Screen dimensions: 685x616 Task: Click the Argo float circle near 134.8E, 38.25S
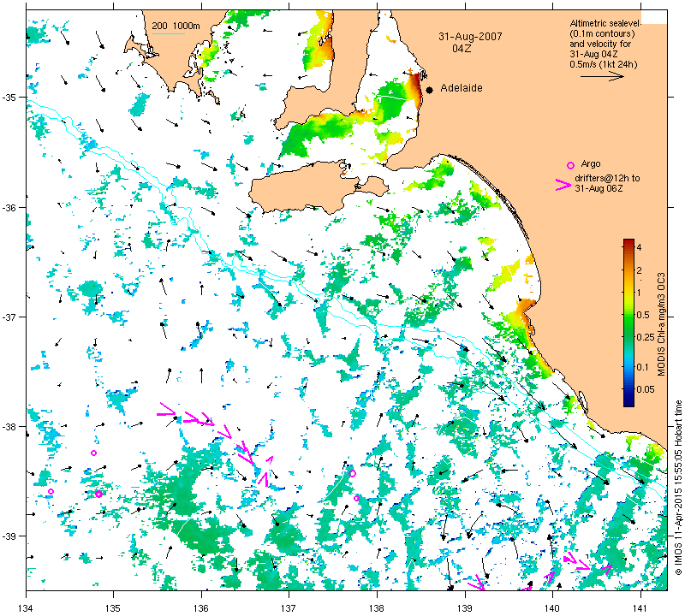coord(93,453)
